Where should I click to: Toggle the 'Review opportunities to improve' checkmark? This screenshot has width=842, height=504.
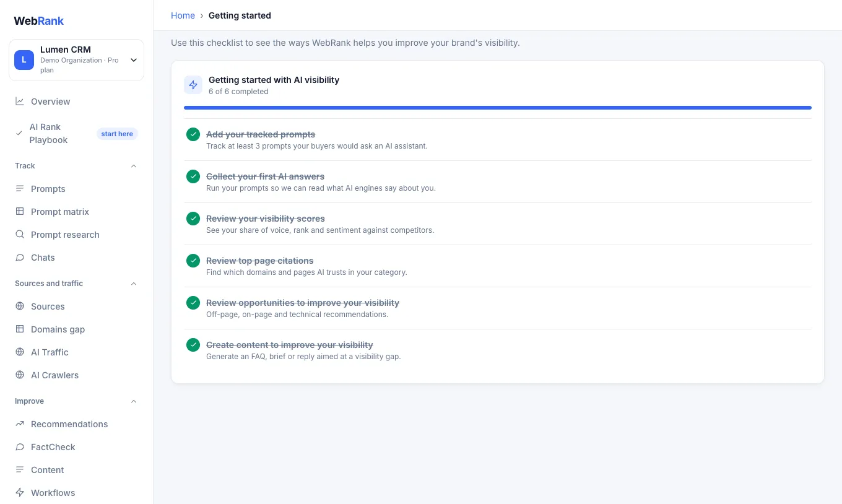(193, 303)
